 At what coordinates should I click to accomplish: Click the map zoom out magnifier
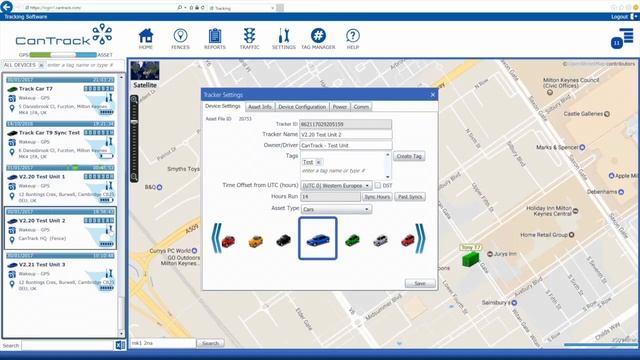134,177
